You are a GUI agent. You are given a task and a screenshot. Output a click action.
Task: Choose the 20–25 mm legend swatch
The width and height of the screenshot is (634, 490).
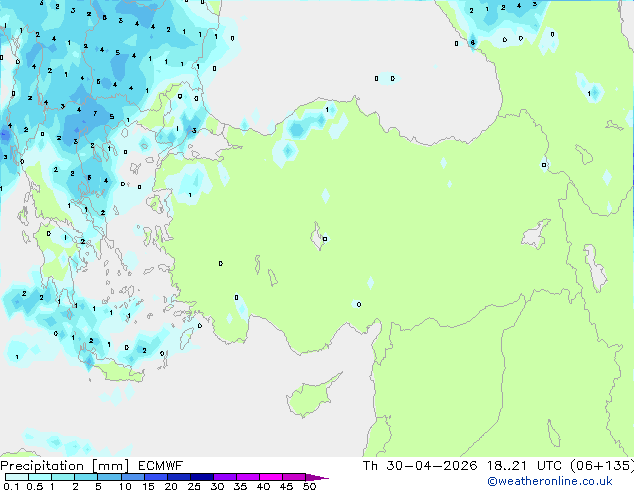point(178,477)
